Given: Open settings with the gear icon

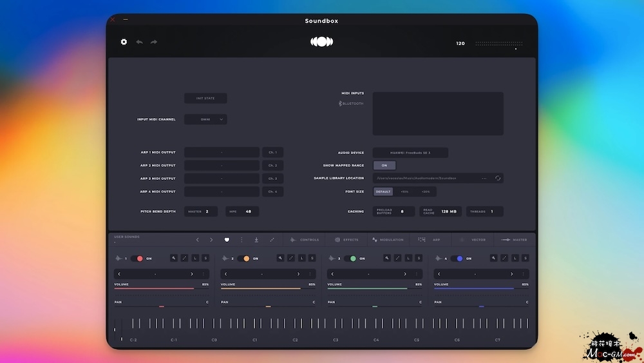Looking at the screenshot, I should pyautogui.click(x=124, y=42).
